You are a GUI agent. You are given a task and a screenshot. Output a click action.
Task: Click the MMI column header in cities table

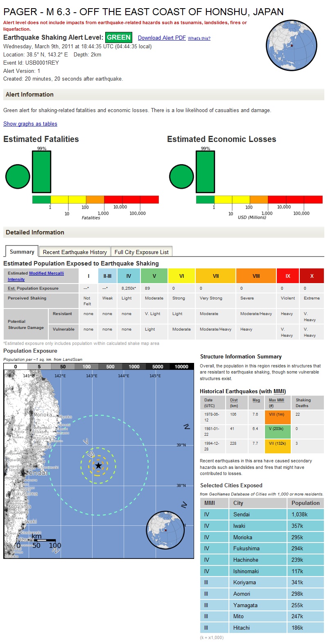point(214,503)
